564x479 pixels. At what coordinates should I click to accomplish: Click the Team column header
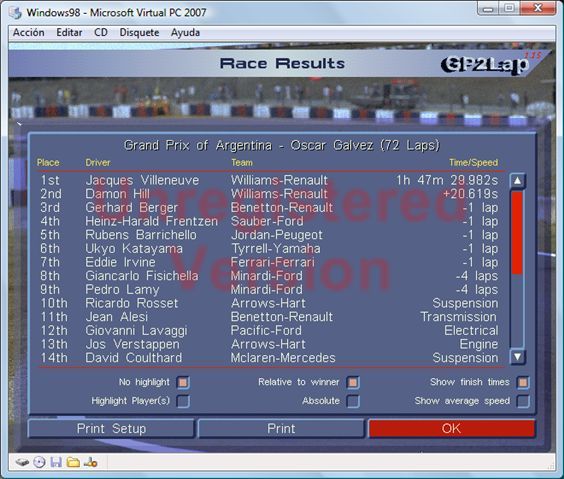click(242, 163)
